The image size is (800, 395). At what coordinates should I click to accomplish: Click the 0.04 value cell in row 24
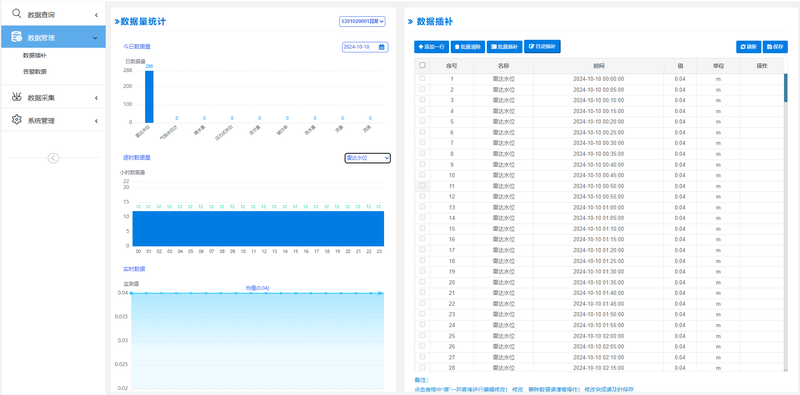pyautogui.click(x=680, y=325)
